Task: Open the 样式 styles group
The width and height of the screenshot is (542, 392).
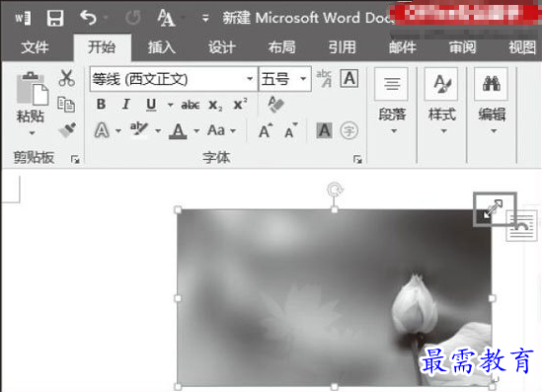Action: pyautogui.click(x=442, y=102)
